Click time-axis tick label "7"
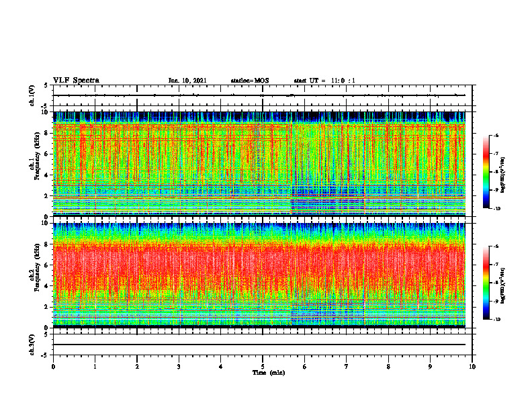The image size is (532, 411). (x=347, y=367)
